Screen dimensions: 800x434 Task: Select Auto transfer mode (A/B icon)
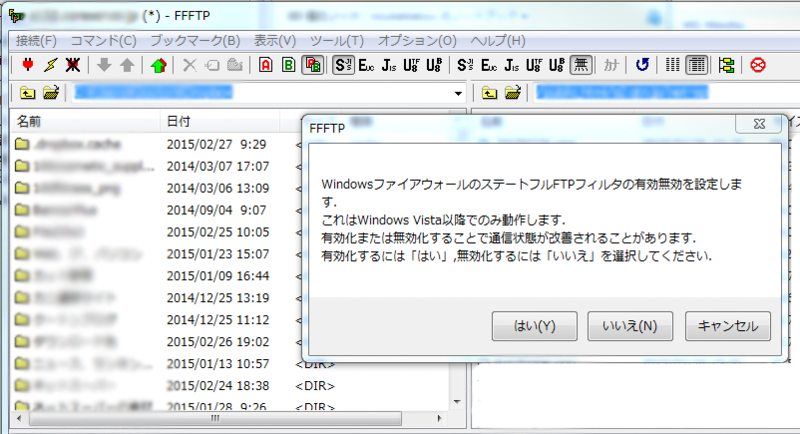[312, 65]
